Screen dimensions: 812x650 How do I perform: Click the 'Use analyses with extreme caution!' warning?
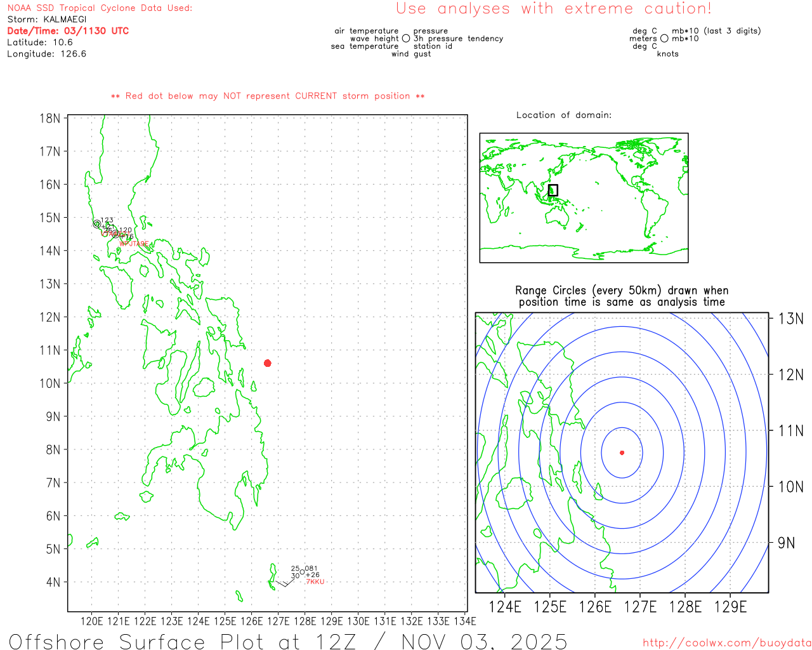(x=554, y=9)
